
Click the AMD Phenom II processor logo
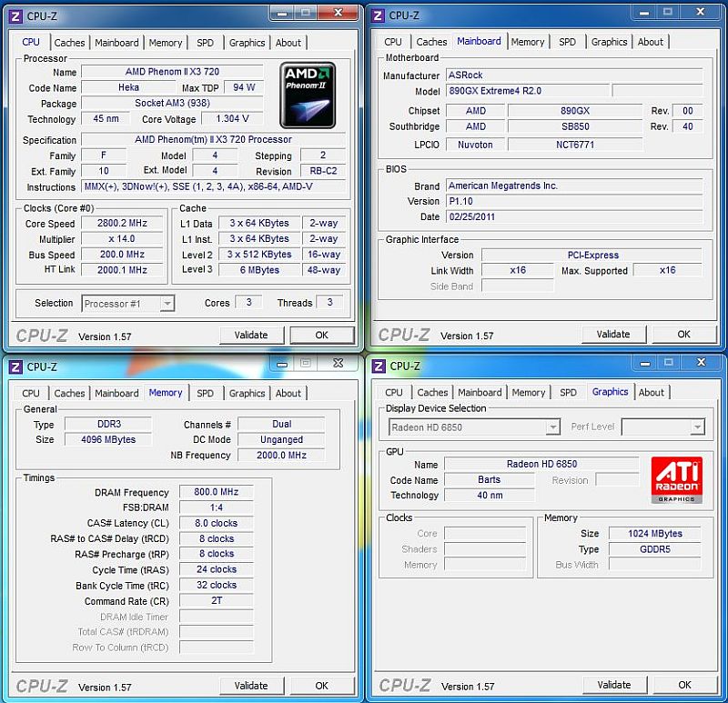click(x=308, y=95)
